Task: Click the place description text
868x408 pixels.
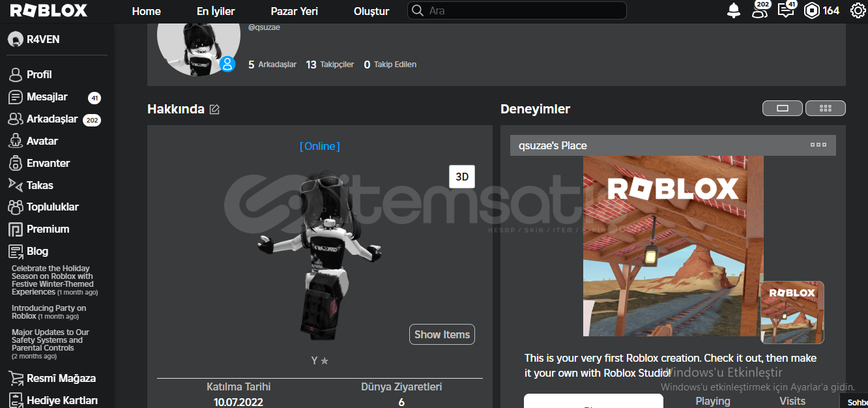Action: pyautogui.click(x=671, y=365)
